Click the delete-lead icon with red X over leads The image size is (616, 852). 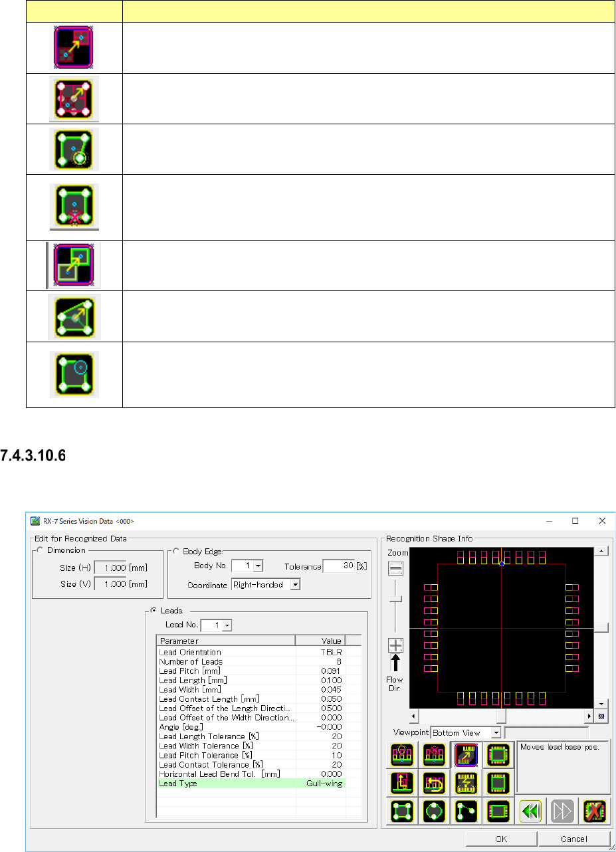(x=433, y=754)
